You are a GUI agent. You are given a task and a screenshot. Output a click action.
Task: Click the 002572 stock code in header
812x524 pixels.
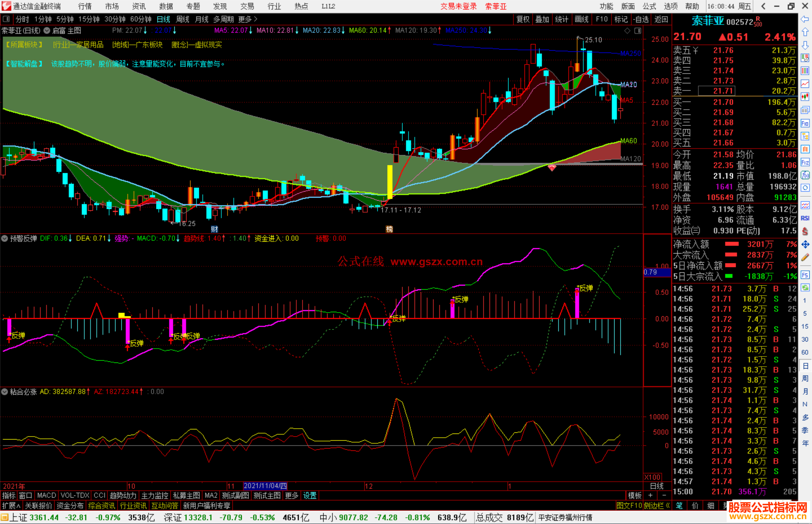(740, 22)
